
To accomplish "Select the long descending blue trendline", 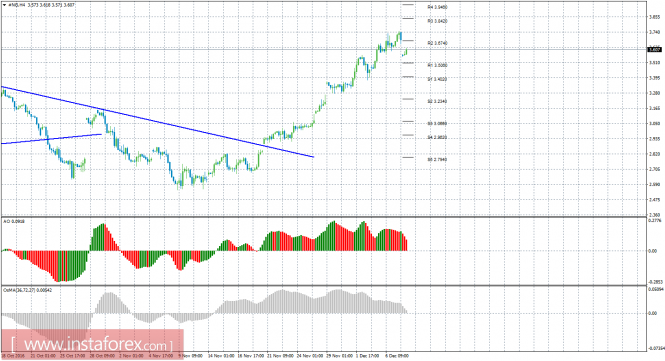I will [x=158, y=122].
